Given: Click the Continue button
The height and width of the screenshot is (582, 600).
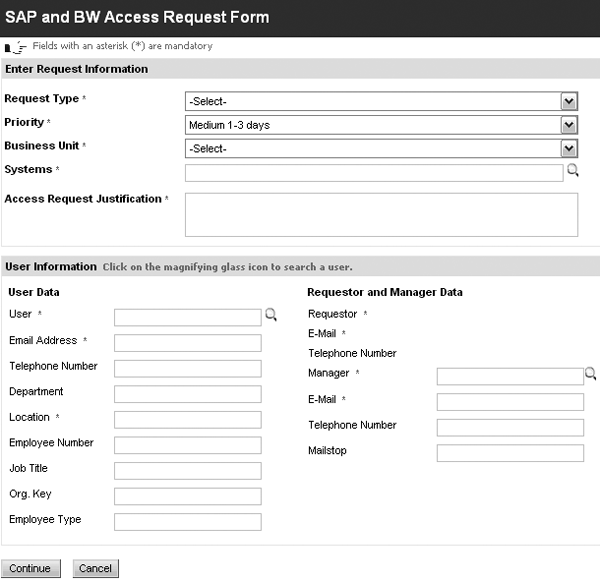Looking at the screenshot, I should pyautogui.click(x=31, y=568).
